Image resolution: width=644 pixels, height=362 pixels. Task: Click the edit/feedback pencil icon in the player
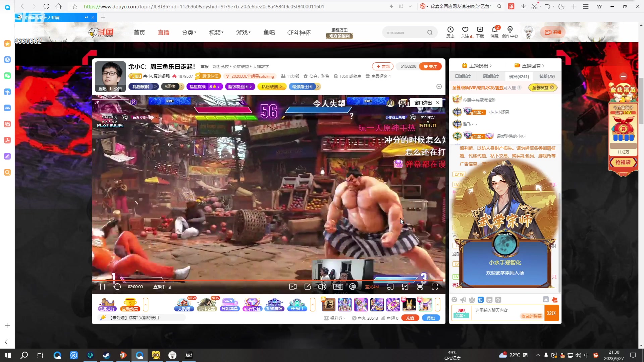pos(308,287)
